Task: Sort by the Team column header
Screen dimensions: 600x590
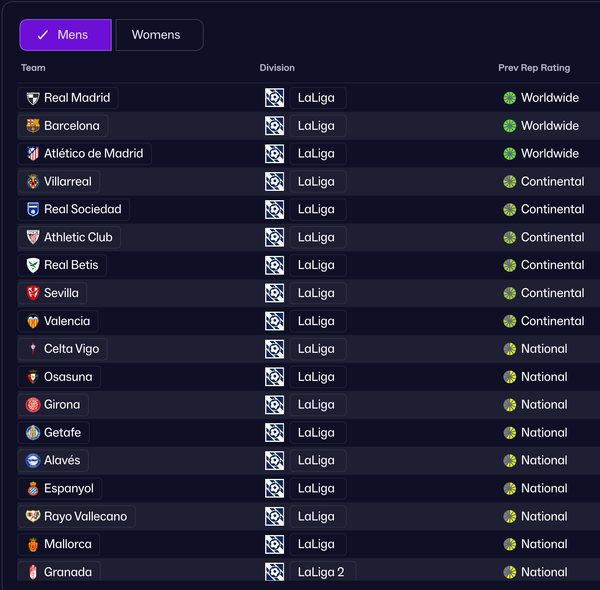Action: point(33,68)
